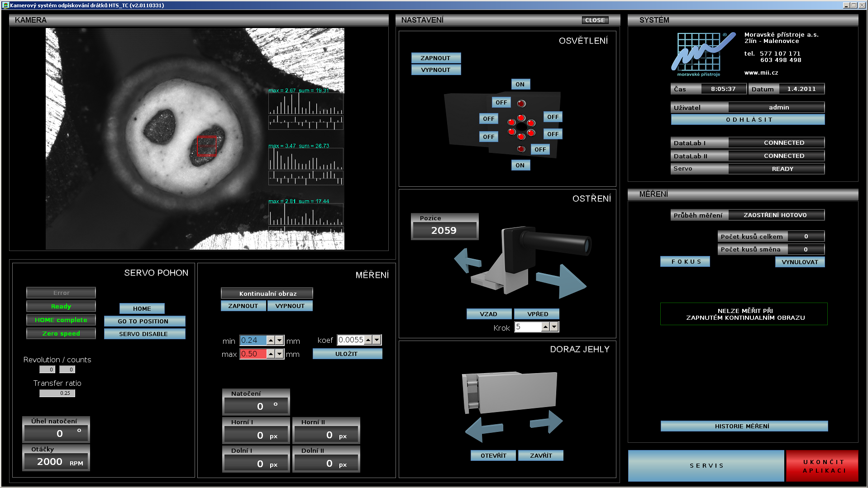The height and width of the screenshot is (488, 868).
Task: Increase the min mm value with the up spinner
Action: tap(271, 339)
